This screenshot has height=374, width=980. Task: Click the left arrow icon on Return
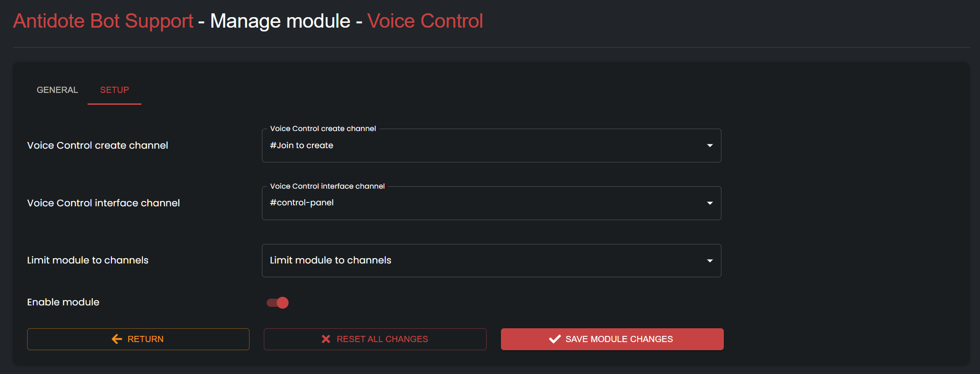pyautogui.click(x=117, y=339)
